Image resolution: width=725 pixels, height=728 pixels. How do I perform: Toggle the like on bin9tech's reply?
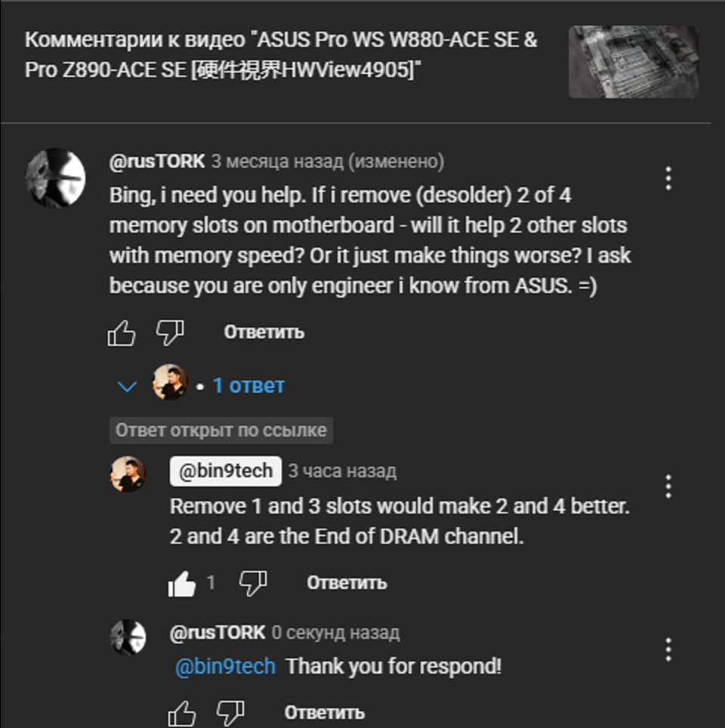182,583
